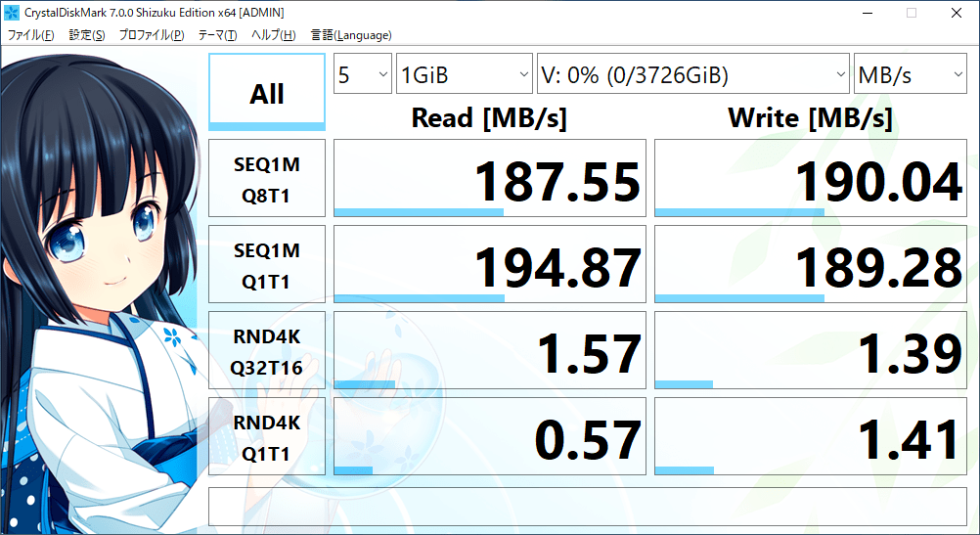
Task: Open the 言語(Language) menu
Action: [351, 35]
